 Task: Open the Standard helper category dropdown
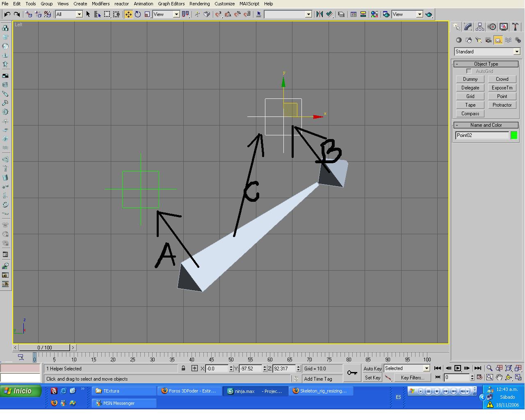click(x=487, y=52)
